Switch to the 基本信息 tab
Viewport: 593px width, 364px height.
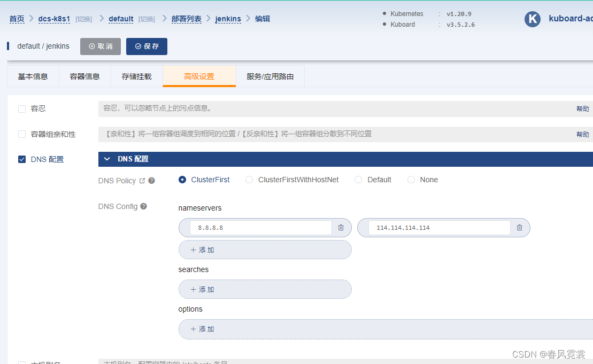tap(32, 76)
